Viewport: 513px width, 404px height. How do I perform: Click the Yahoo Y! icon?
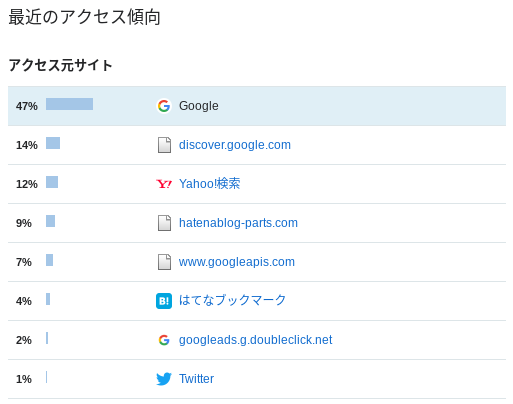(164, 184)
